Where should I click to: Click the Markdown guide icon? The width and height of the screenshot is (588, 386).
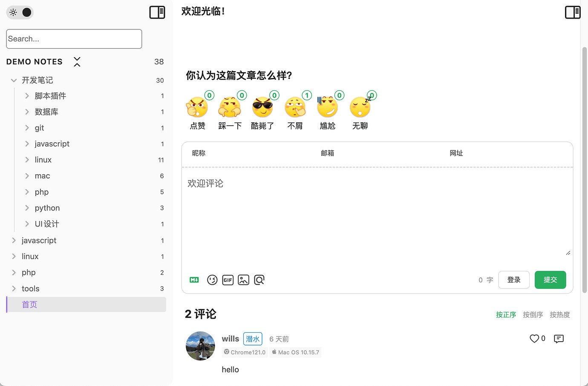[x=194, y=280]
